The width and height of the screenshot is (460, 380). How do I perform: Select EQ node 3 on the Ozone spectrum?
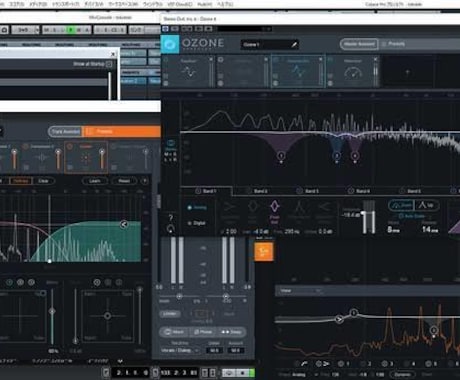point(337,155)
